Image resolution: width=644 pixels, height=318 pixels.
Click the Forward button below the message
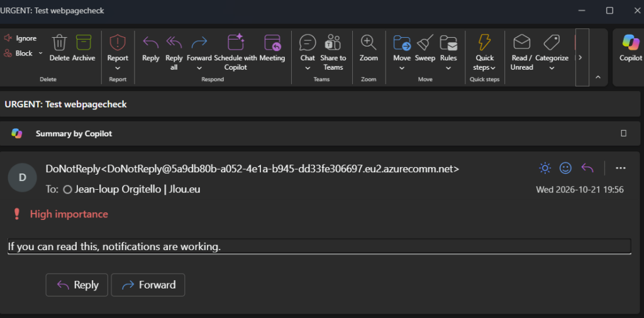click(x=148, y=285)
